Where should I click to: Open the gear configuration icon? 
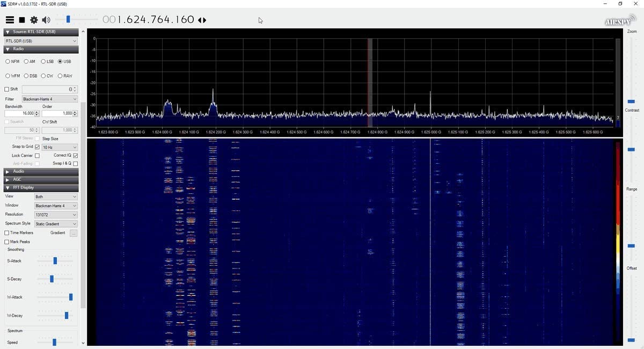tap(34, 20)
